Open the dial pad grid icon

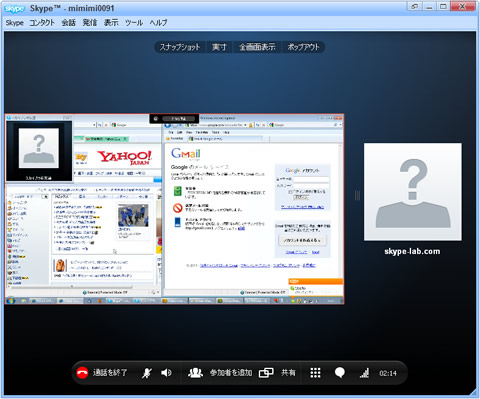point(315,373)
